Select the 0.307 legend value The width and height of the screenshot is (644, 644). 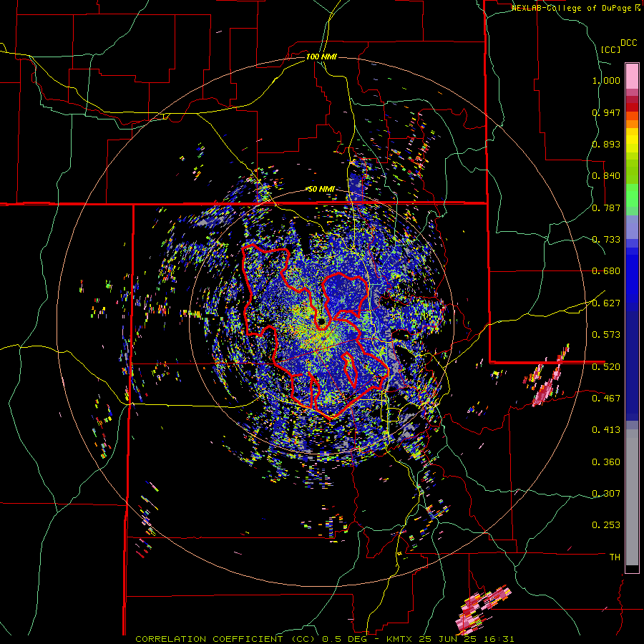tap(606, 494)
